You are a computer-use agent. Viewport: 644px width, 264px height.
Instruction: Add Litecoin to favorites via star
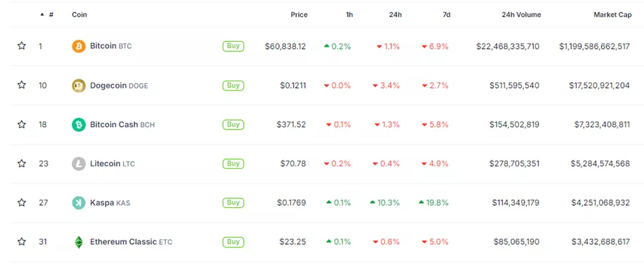pos(22,164)
